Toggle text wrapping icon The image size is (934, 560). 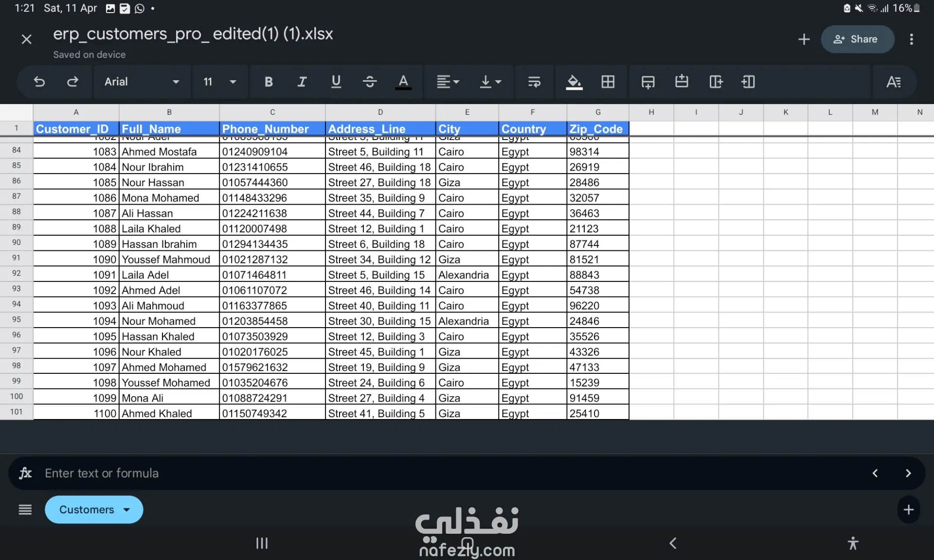point(534,82)
